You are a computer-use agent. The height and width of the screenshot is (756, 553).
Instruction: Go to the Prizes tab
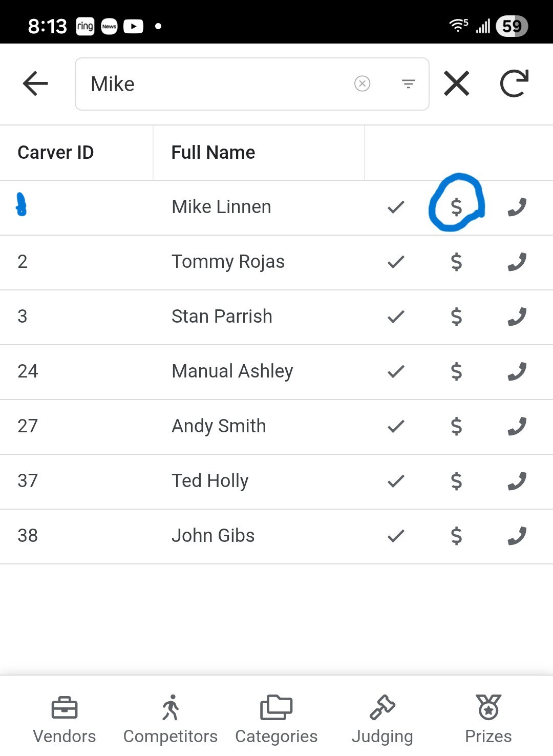[488, 719]
